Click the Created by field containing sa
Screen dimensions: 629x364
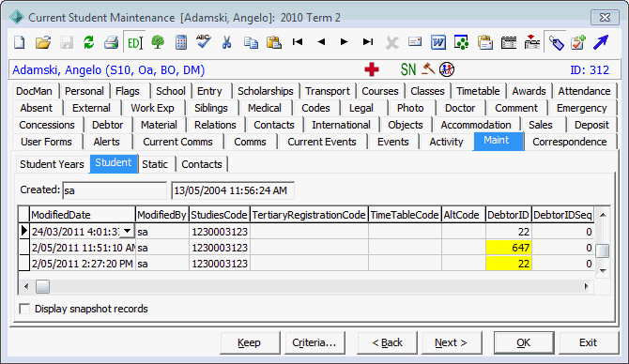click(115, 190)
